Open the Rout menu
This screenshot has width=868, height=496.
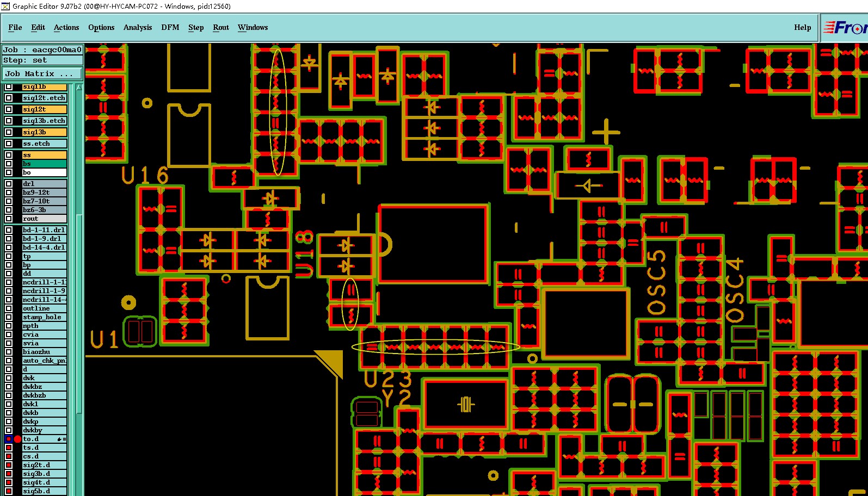[221, 27]
